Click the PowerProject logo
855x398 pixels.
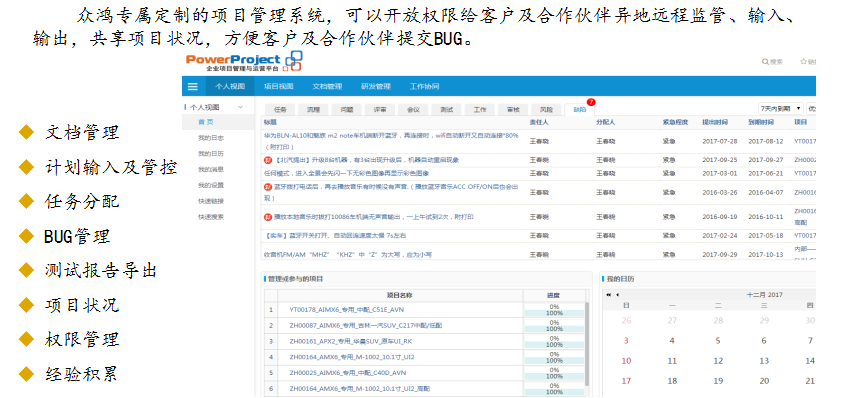pos(244,62)
